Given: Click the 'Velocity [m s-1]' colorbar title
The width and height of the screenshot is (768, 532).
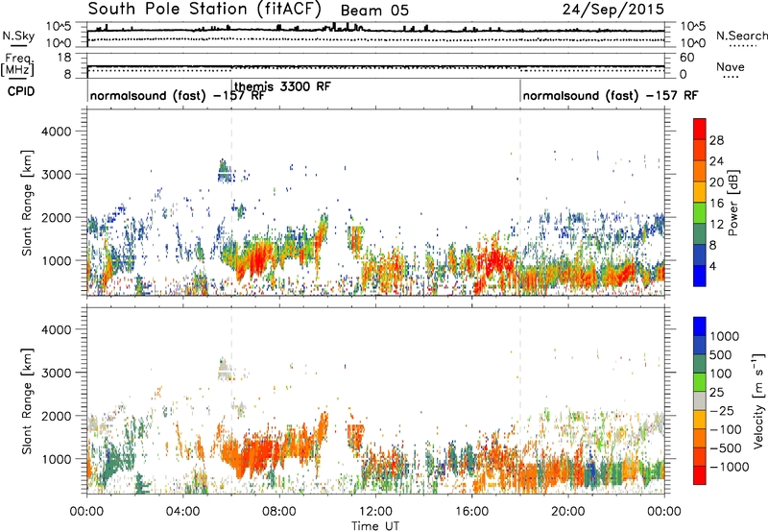Looking at the screenshot, I should (x=758, y=400).
